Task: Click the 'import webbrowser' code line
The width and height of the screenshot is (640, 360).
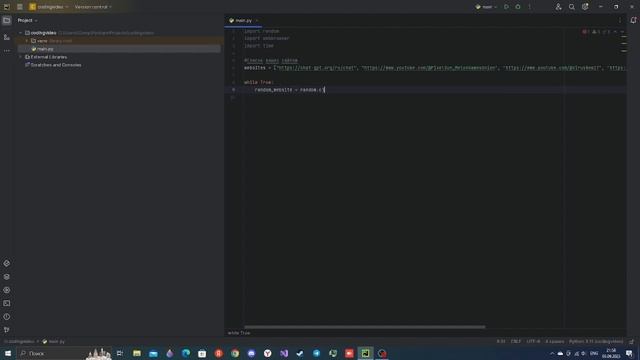Action: tap(267, 38)
